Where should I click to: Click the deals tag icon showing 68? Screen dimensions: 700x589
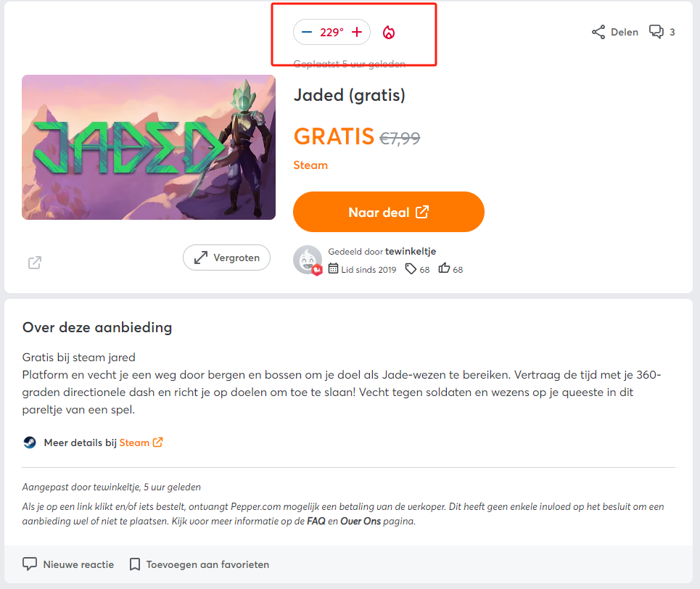click(411, 269)
